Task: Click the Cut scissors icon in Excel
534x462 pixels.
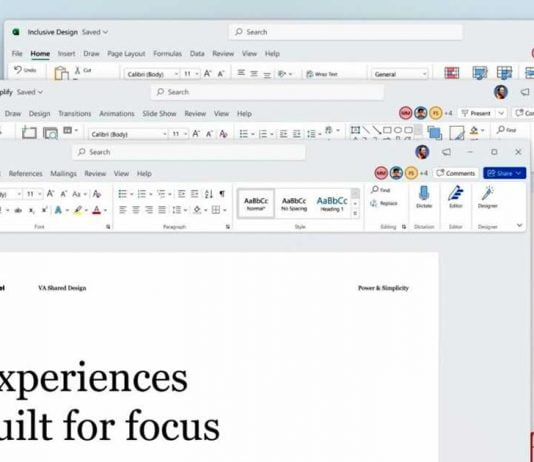Action: click(78, 70)
